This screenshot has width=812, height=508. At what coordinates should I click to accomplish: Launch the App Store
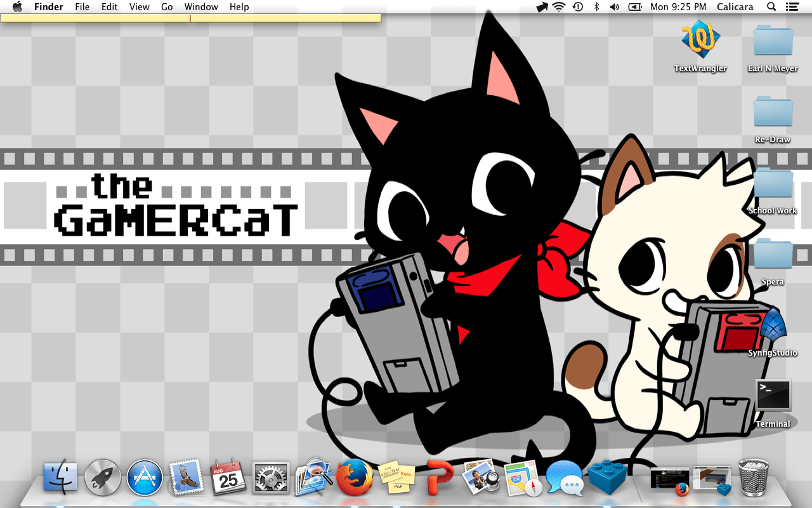point(144,478)
